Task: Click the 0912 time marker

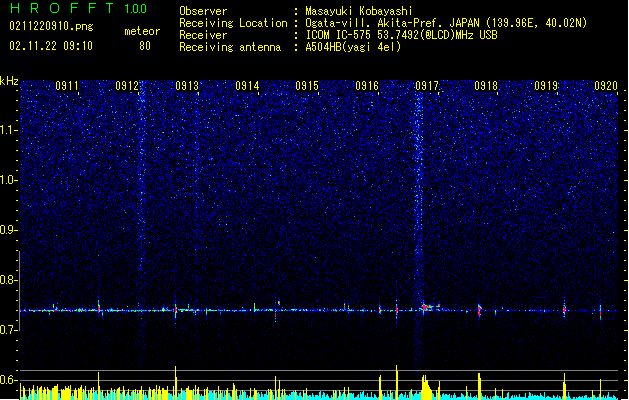Action: [x=127, y=86]
